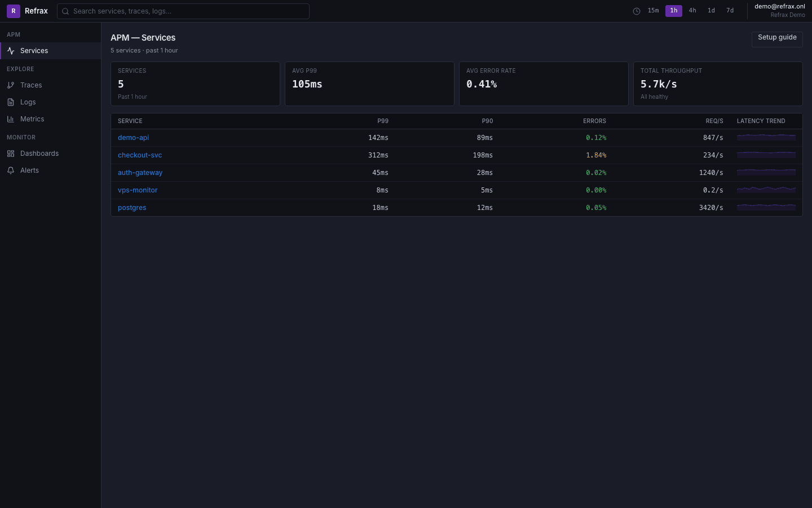Open the auth-gateway service link

coord(140,173)
